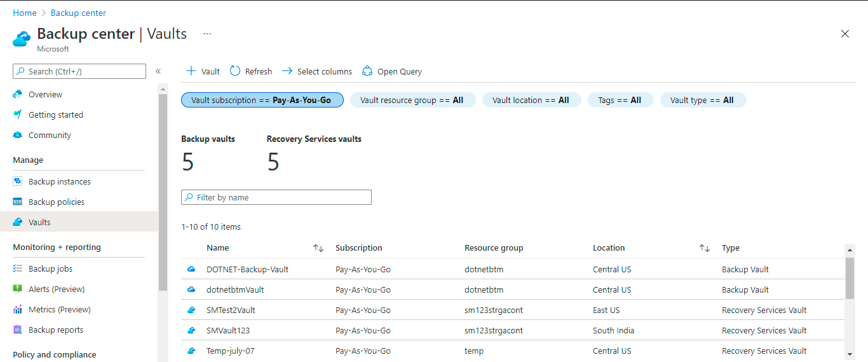Open the Vault location filter
868x362 pixels.
[x=531, y=100]
